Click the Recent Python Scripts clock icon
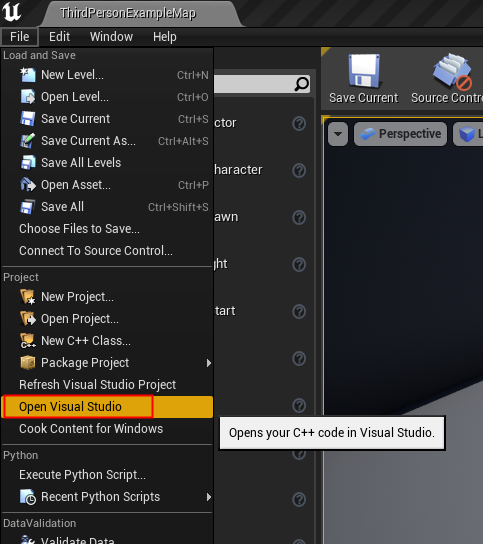The height and width of the screenshot is (544, 483). pyautogui.click(x=28, y=497)
